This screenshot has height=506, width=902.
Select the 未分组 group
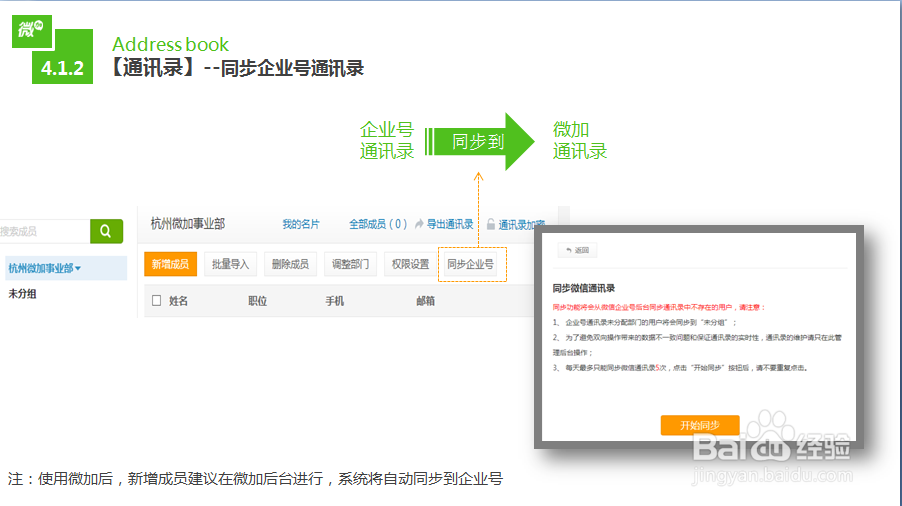[22, 294]
